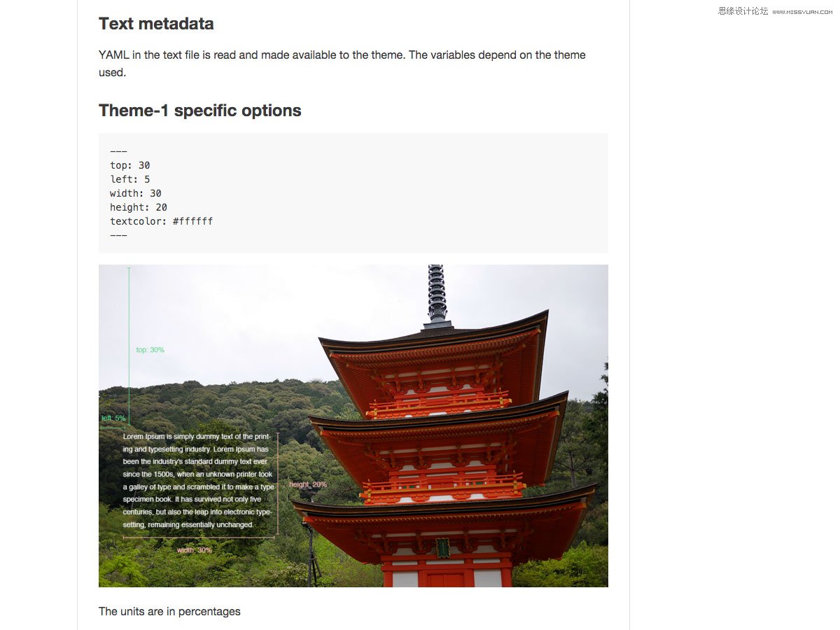Click the 'top: 30%' annotation in image
Image resolution: width=840 pixels, height=630 pixels.
pos(150,349)
